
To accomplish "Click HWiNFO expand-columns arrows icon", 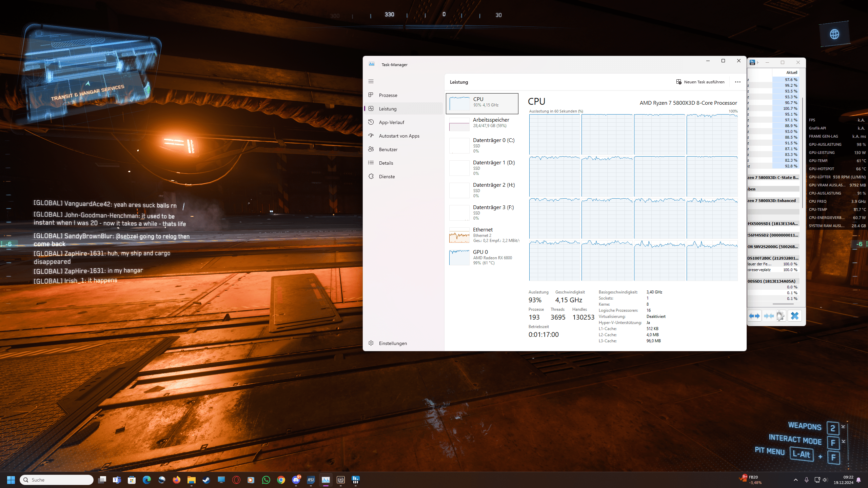I will click(754, 316).
